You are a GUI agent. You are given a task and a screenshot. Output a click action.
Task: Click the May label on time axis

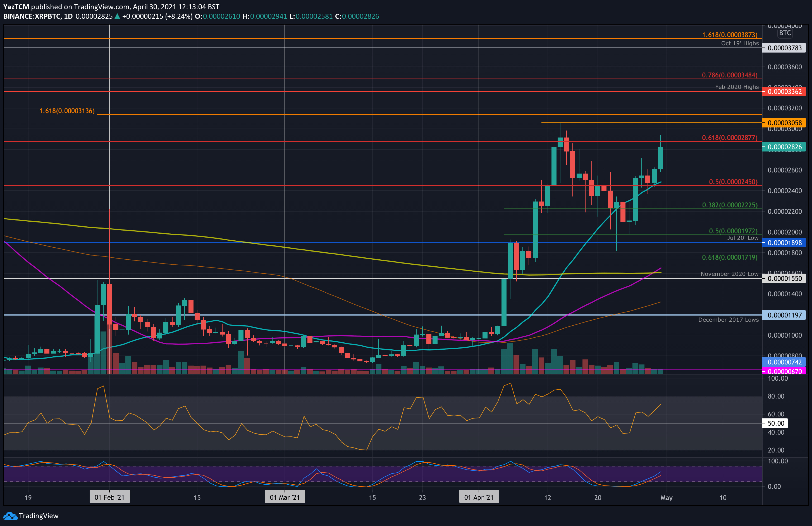(x=666, y=498)
